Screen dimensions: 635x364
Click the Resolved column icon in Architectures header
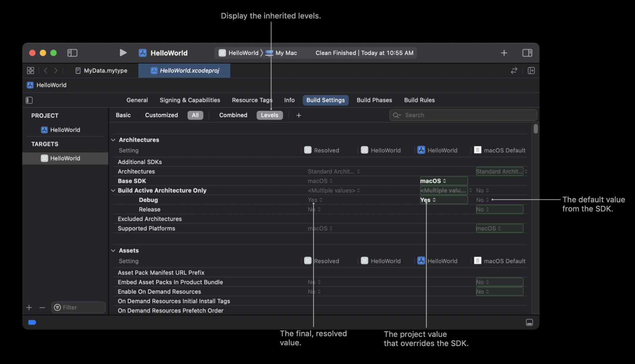[308, 150]
